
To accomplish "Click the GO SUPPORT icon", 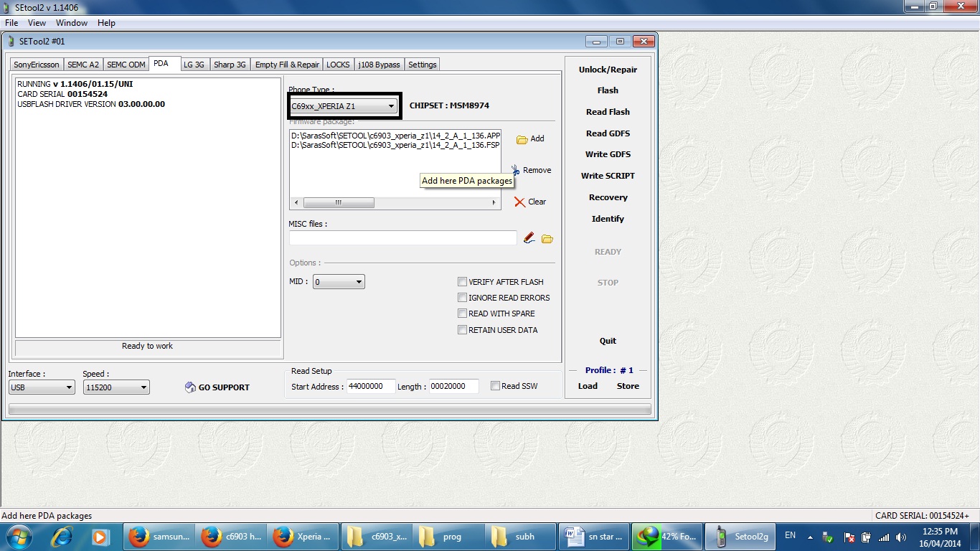I will coord(190,387).
